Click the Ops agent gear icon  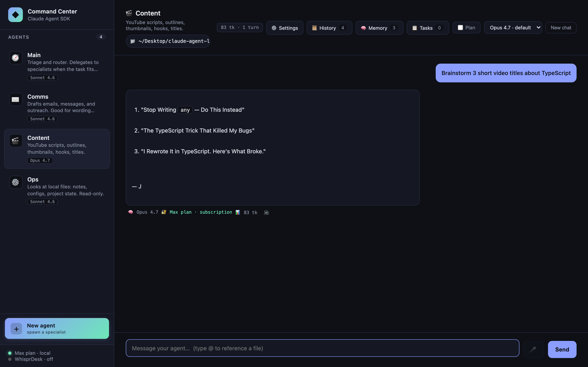click(15, 182)
